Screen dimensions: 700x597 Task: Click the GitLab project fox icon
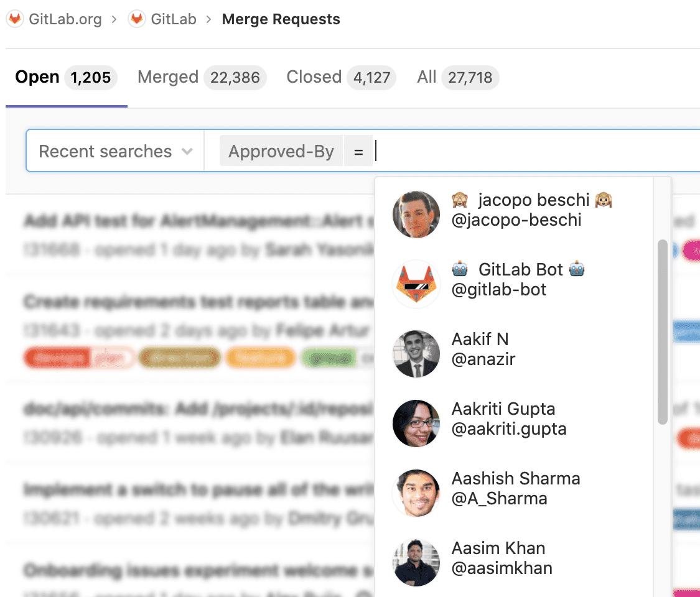pos(135,19)
